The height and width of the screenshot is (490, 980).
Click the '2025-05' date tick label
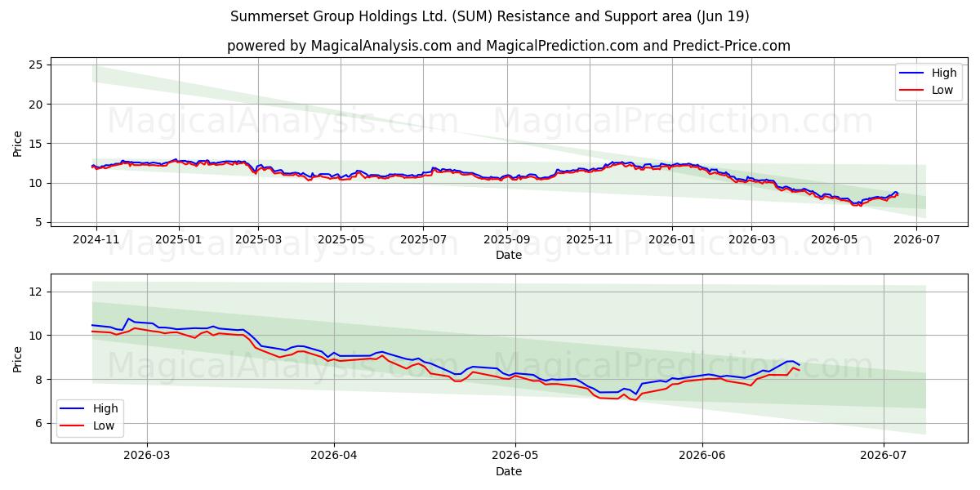[x=341, y=240]
